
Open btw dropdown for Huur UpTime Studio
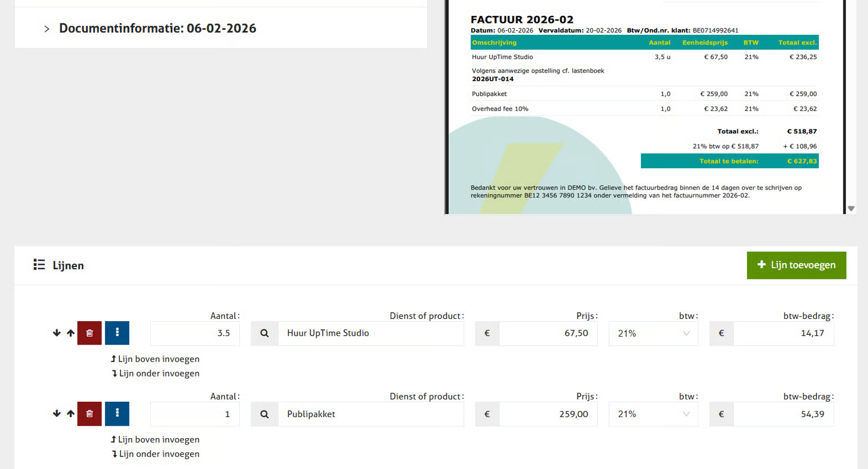pyautogui.click(x=653, y=333)
